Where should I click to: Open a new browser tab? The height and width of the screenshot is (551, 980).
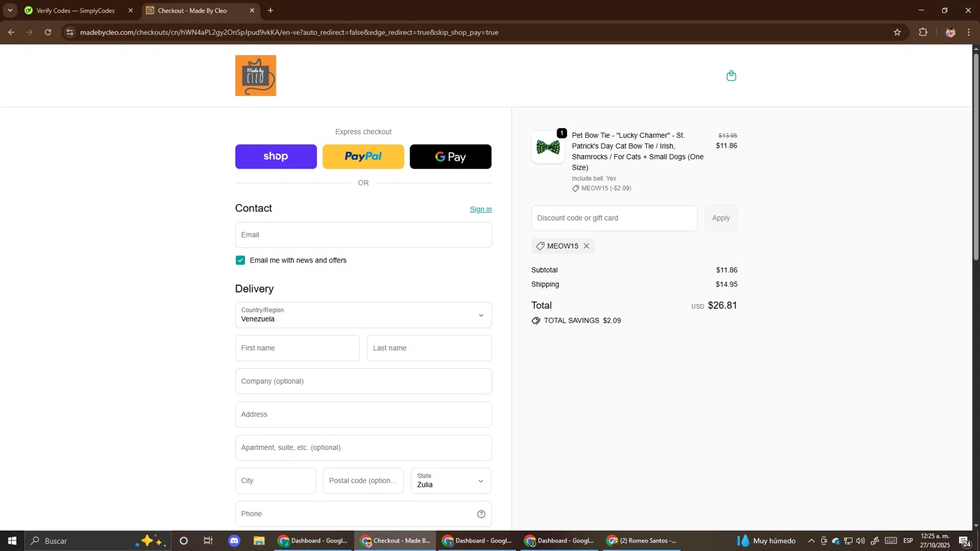pyautogui.click(x=270, y=10)
